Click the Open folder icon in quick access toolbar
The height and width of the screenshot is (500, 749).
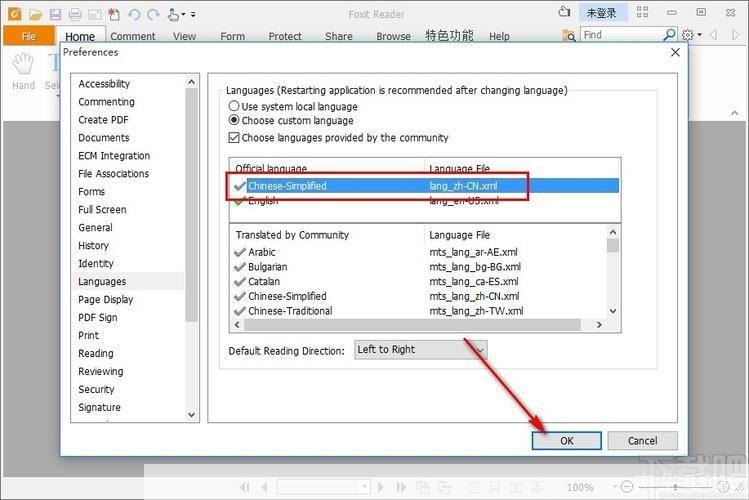[35, 14]
